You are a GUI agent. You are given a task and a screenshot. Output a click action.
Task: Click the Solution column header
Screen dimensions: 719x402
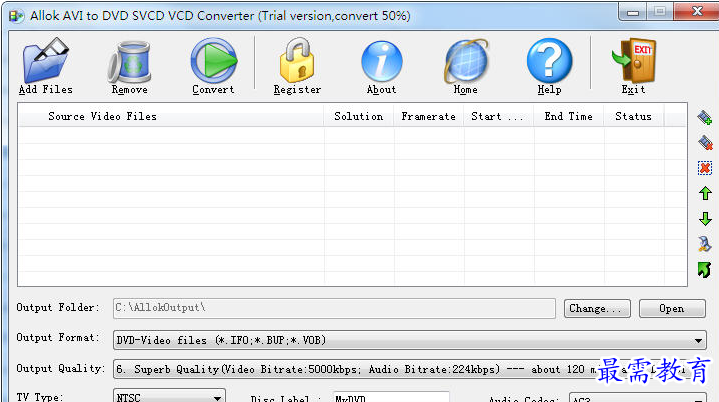tap(359, 116)
